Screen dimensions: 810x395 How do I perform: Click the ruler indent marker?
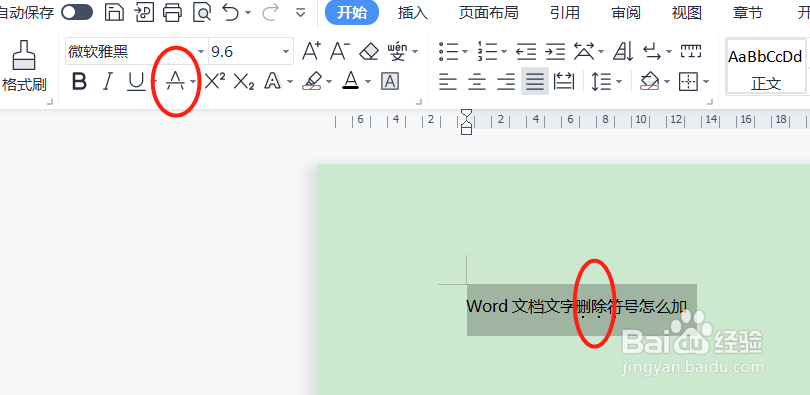coord(466,122)
